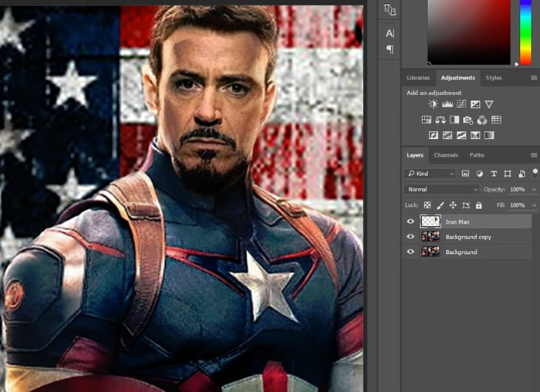The width and height of the screenshot is (540, 392).
Task: Add a Black & White adjustment
Action: coord(454,120)
